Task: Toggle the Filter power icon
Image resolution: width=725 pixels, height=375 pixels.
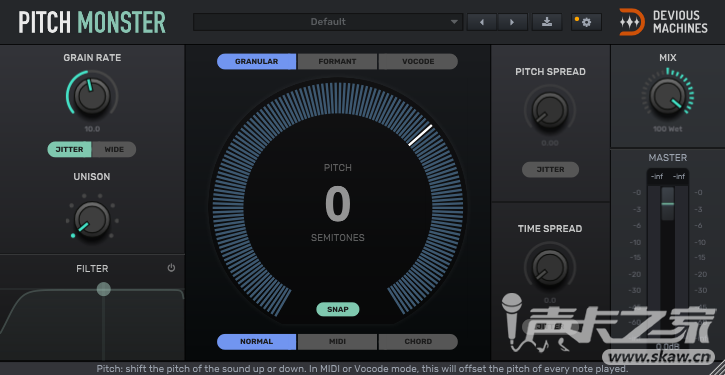Action: click(172, 268)
